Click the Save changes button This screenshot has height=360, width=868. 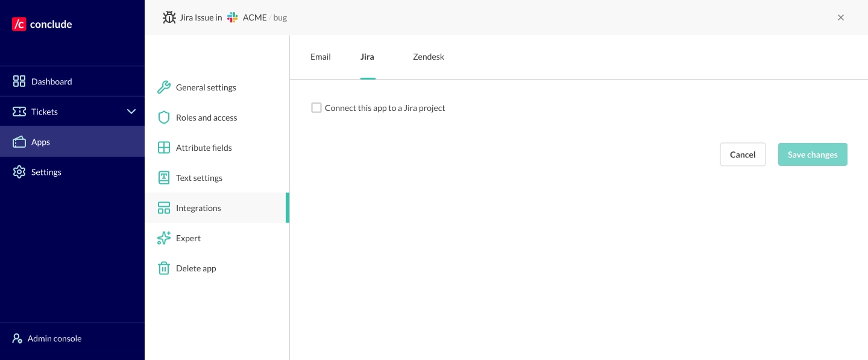click(x=813, y=154)
